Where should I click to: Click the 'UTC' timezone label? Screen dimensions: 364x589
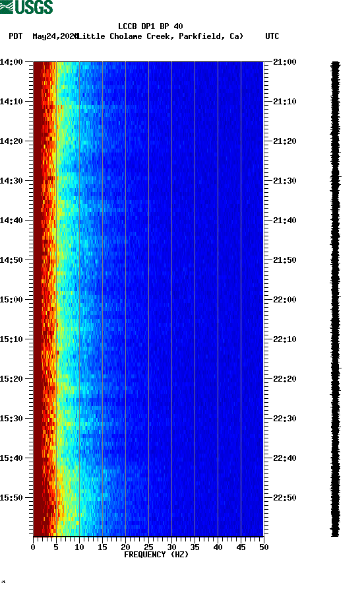point(272,36)
